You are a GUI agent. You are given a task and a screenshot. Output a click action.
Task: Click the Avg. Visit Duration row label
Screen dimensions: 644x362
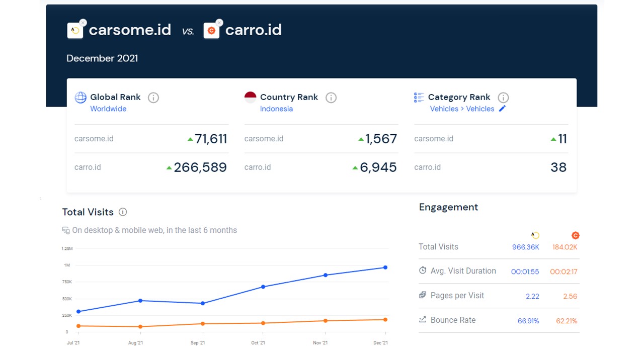point(463,270)
